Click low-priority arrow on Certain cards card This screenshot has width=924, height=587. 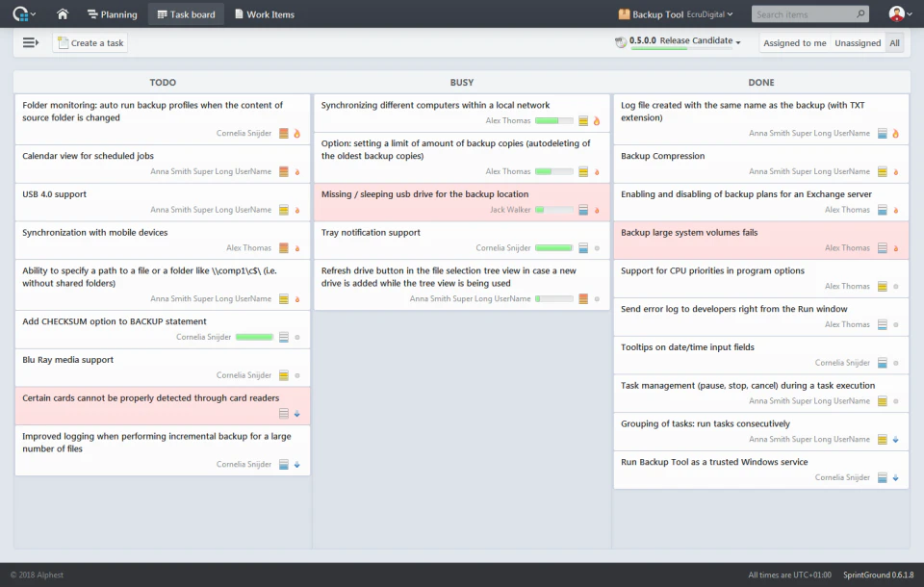pyautogui.click(x=297, y=414)
